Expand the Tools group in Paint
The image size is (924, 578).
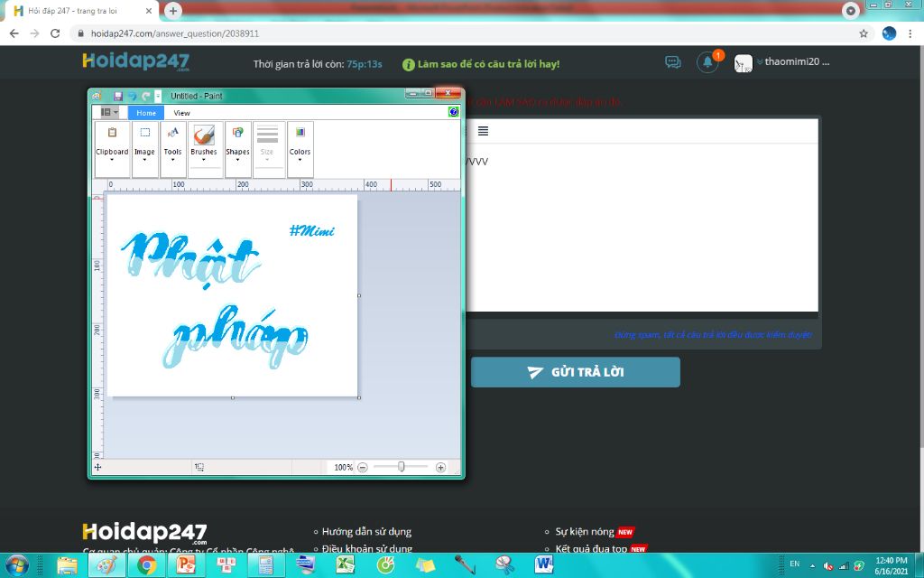click(172, 149)
